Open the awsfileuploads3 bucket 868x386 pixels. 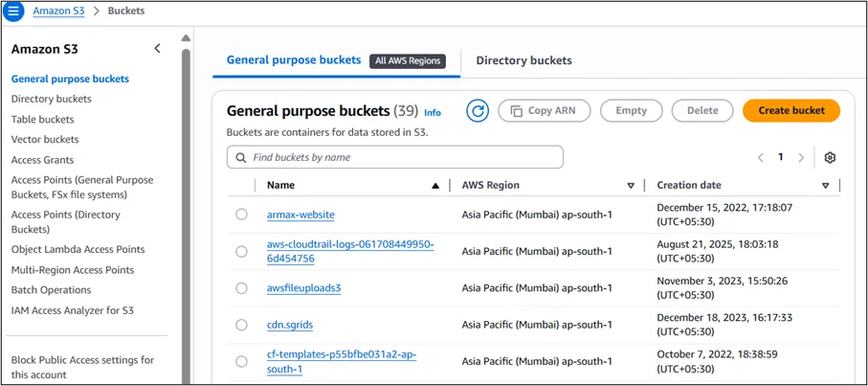click(303, 288)
